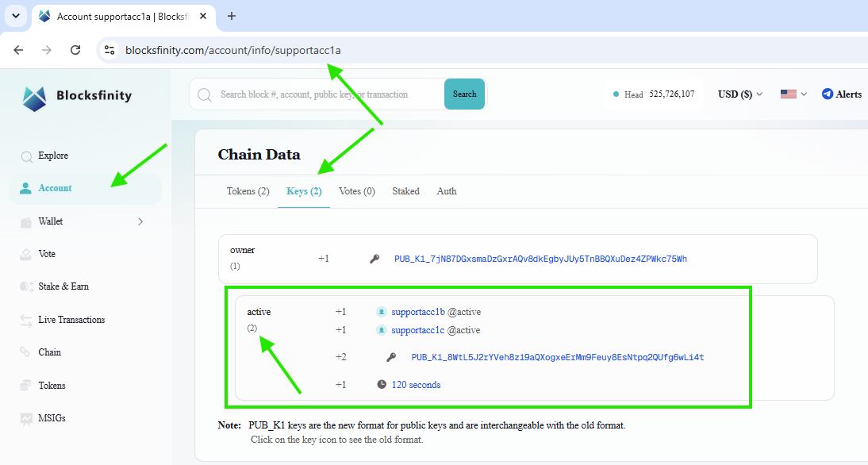Click the active permission key icon
868x465 pixels.
click(391, 357)
